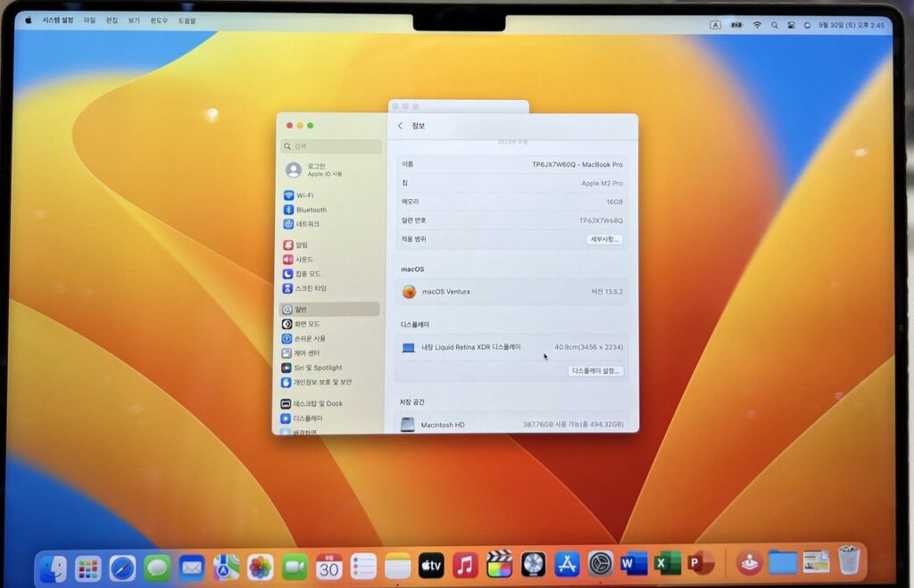This screenshot has width=914, height=588.
Task: Open the 파일 menu
Action: 89,21
